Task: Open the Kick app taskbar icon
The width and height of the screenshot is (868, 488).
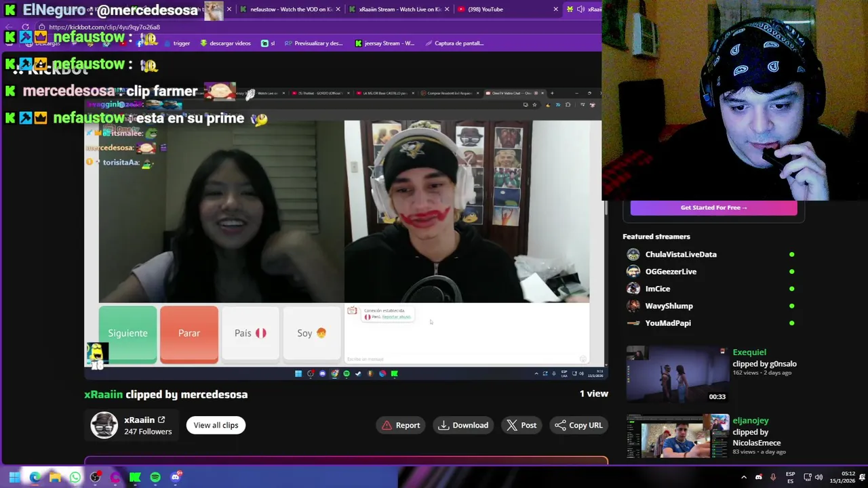Action: [x=135, y=477]
